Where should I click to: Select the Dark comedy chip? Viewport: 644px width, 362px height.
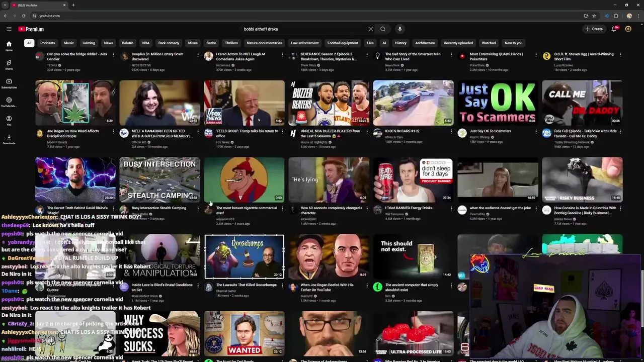(169, 43)
